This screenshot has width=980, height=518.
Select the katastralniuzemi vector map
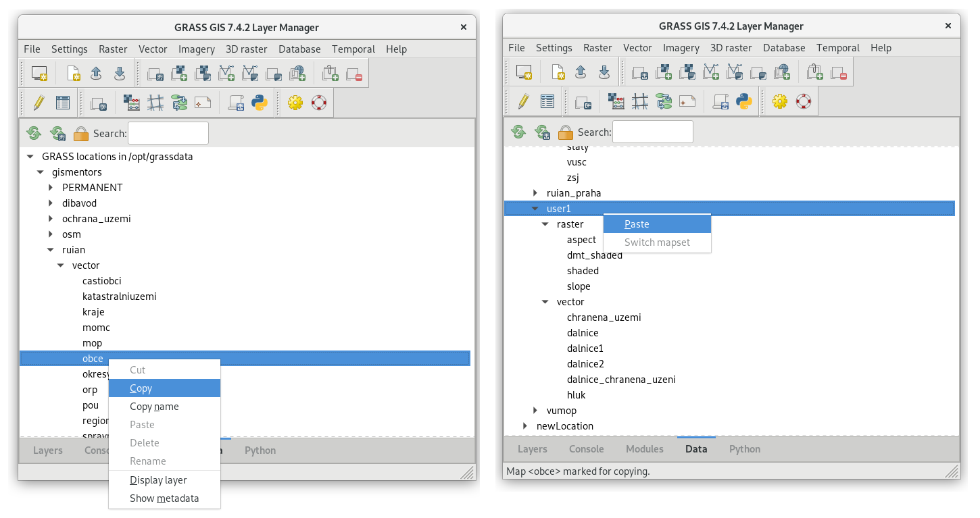tap(120, 296)
